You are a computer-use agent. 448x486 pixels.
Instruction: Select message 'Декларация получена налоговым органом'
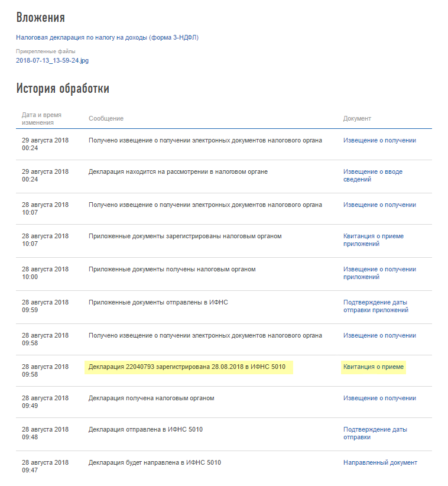[151, 398]
